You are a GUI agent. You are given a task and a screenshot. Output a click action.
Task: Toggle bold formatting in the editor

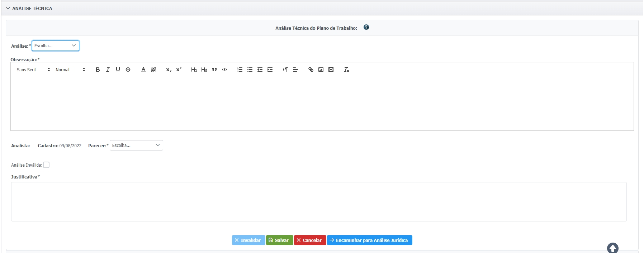pyautogui.click(x=98, y=70)
